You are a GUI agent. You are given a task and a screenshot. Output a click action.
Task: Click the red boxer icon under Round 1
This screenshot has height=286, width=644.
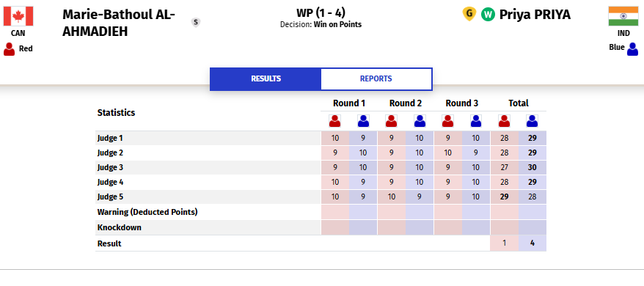point(334,121)
